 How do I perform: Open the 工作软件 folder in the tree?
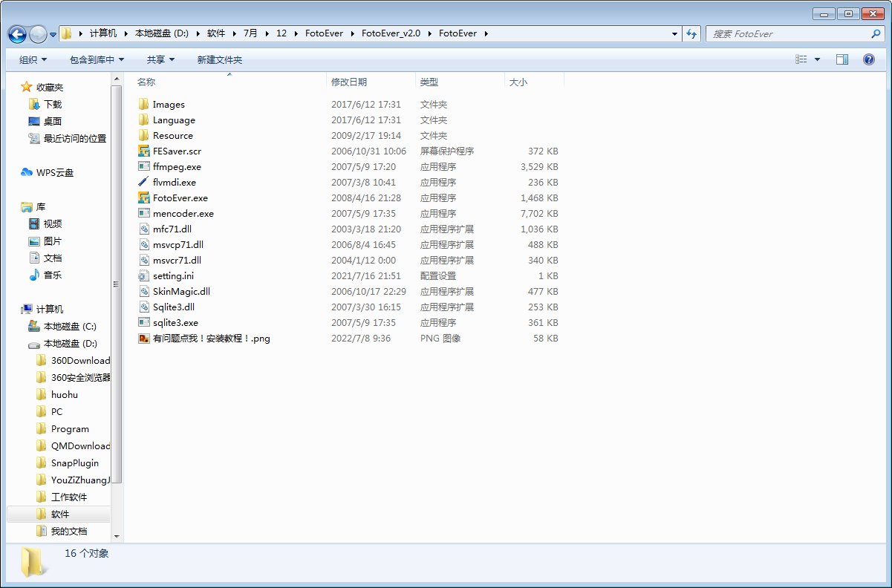pos(69,497)
